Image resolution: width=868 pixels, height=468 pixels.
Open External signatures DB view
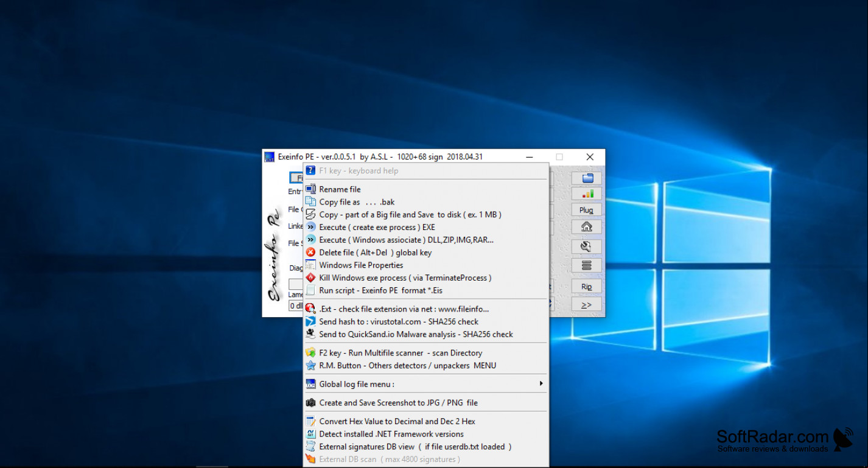pyautogui.click(x=425, y=447)
